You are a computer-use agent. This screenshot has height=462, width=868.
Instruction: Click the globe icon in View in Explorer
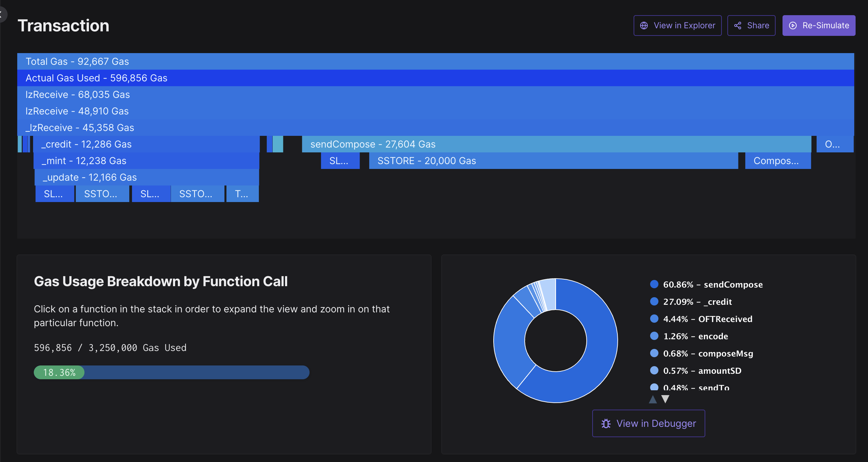tap(644, 26)
